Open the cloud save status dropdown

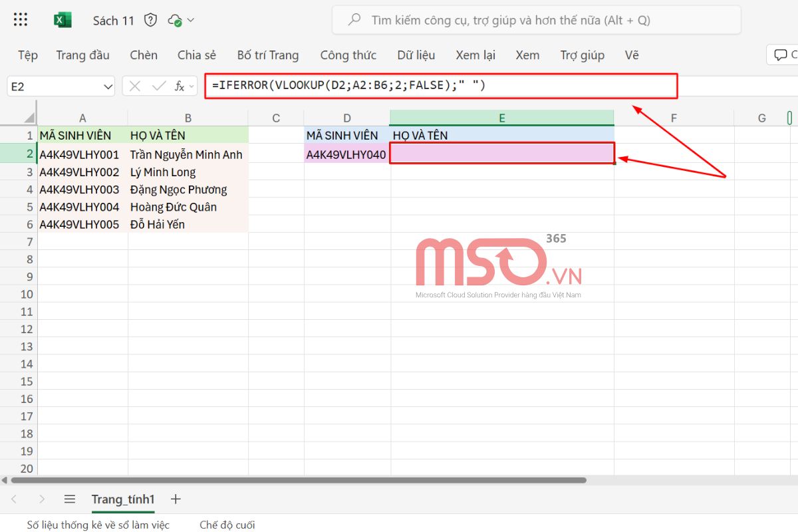point(182,21)
